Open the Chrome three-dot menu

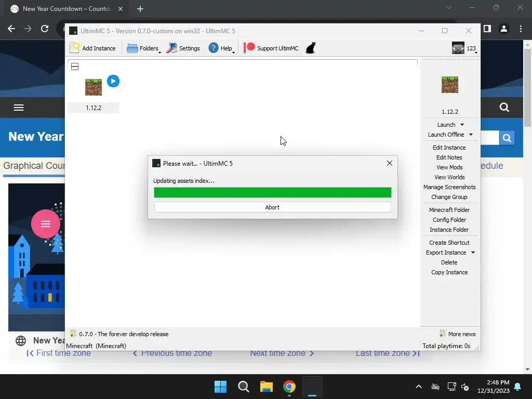pyautogui.click(x=521, y=29)
